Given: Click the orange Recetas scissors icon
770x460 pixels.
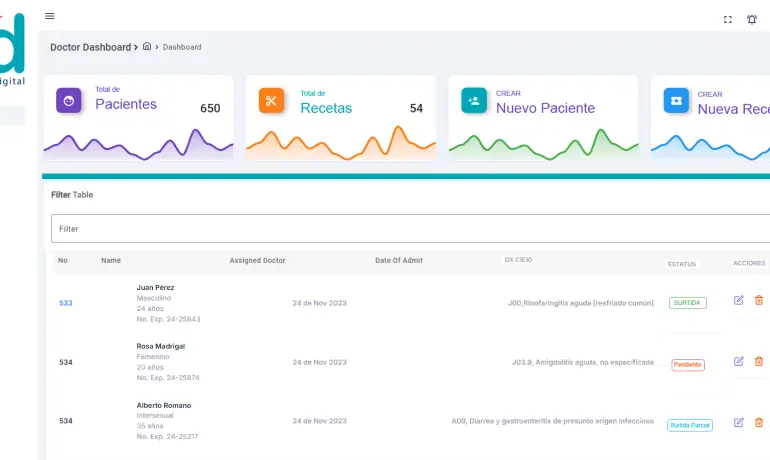Looking at the screenshot, I should coord(271,101).
